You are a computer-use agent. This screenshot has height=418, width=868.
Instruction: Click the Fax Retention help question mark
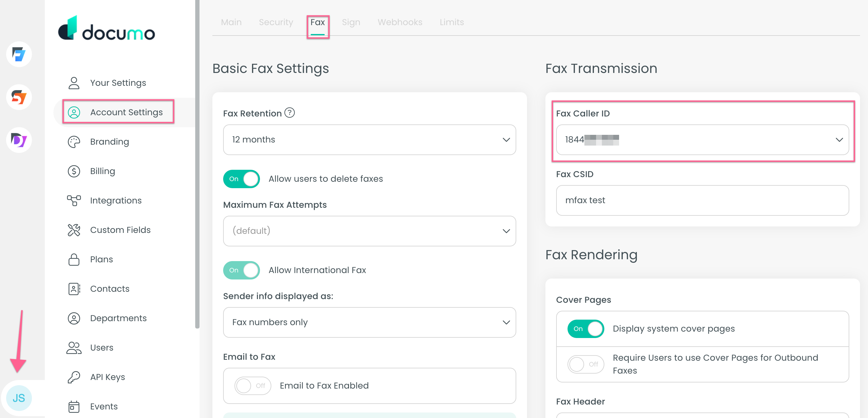click(x=289, y=113)
